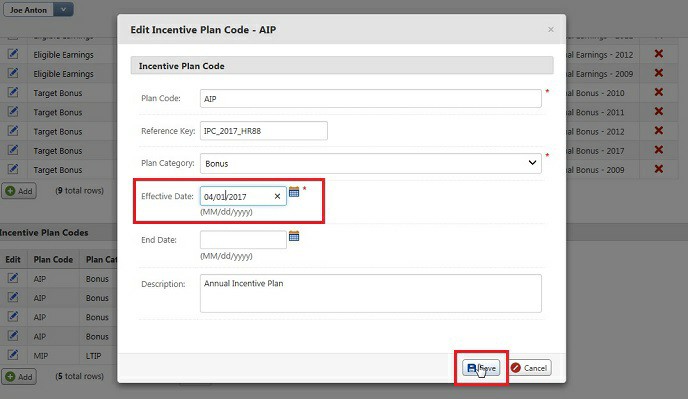Delete the Bonus - 2017 row
Viewport: 688px width, 399px height.
click(x=659, y=150)
